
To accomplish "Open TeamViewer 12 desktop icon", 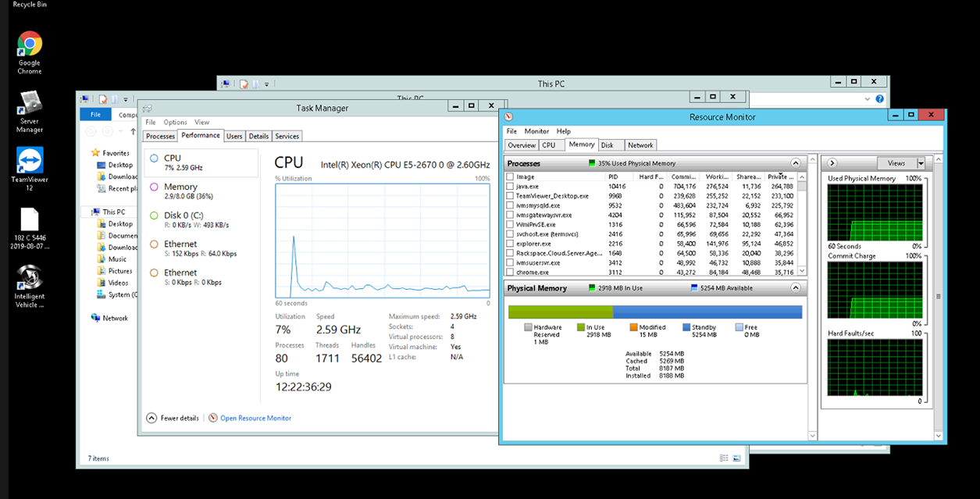I will [x=30, y=160].
